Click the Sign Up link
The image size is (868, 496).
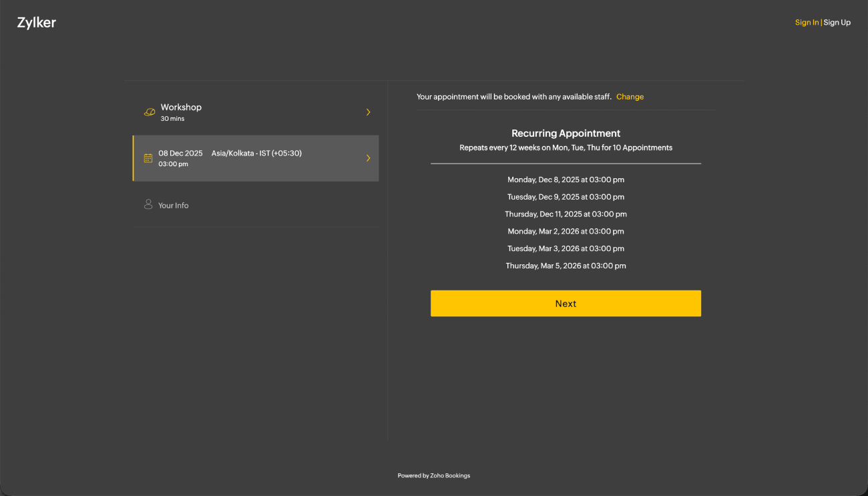[x=837, y=23]
